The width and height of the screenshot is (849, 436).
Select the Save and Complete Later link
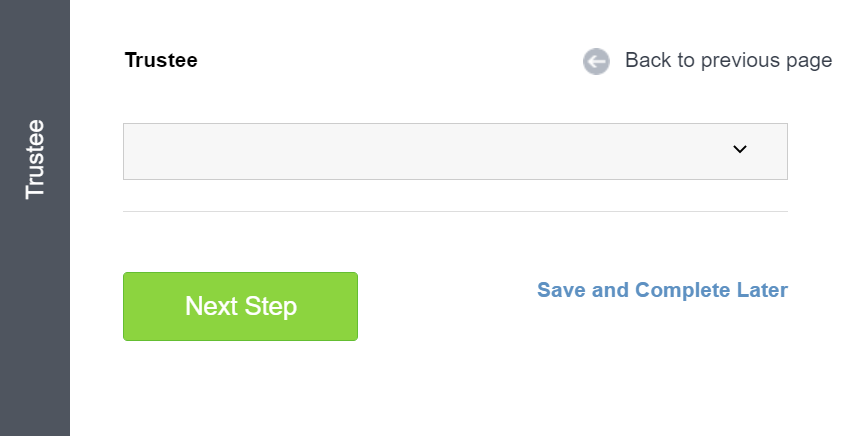coord(662,290)
